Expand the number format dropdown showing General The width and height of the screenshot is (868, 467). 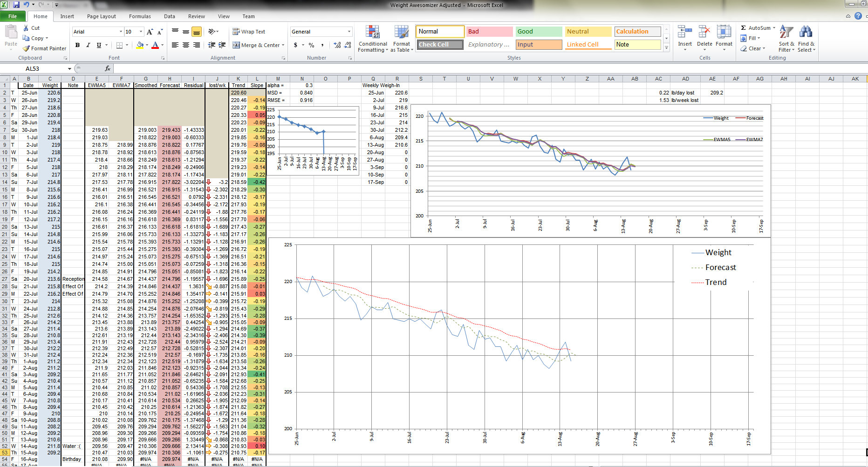349,32
